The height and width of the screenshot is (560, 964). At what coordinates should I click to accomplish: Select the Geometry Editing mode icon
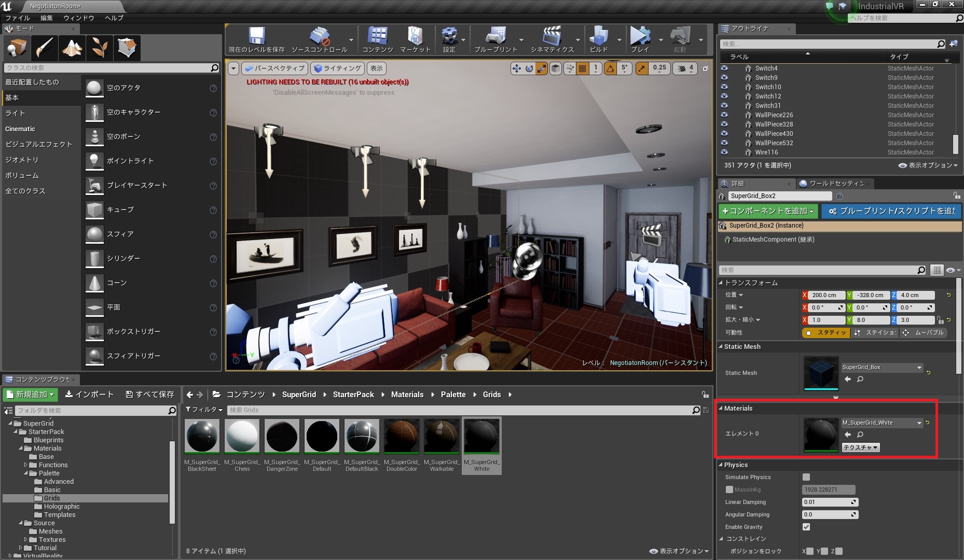coord(127,48)
